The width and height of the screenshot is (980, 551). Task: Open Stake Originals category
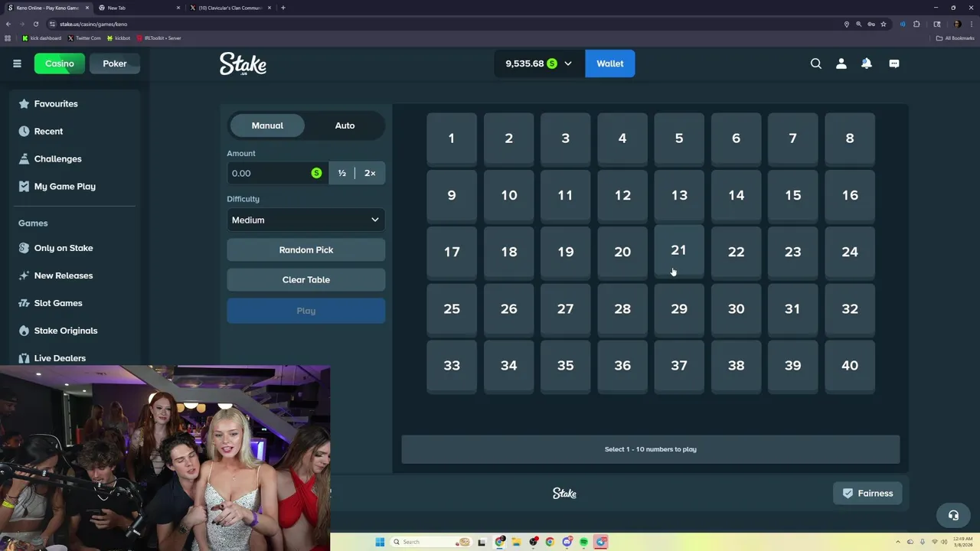(75, 331)
